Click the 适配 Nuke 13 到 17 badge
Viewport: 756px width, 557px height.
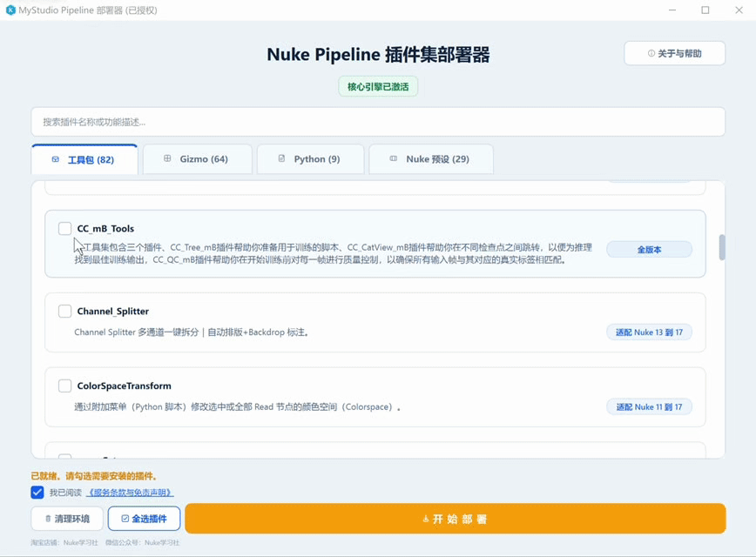(x=649, y=332)
